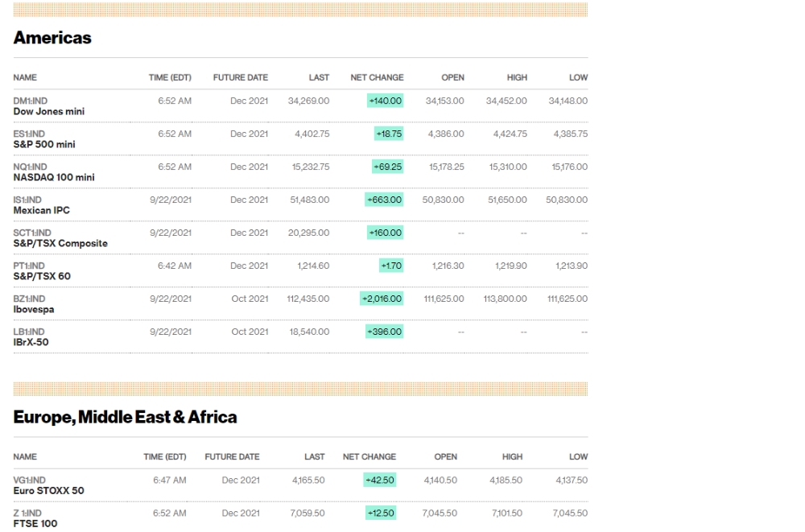805x532 pixels.
Task: Click the Americas section heading
Action: tap(52, 38)
